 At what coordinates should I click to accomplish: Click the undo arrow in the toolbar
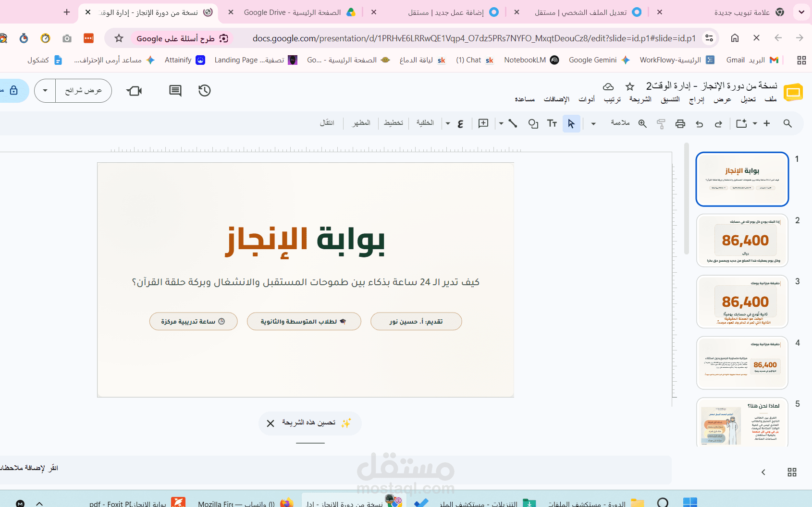click(x=700, y=124)
